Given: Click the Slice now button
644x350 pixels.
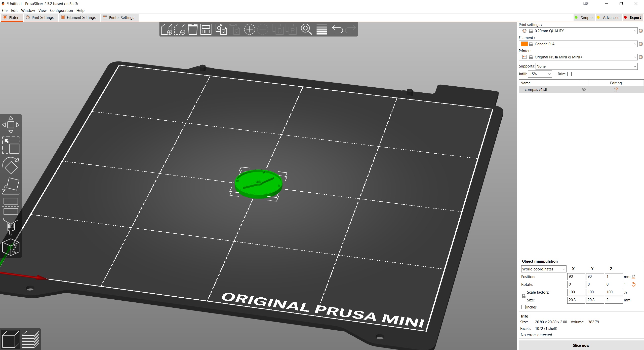Looking at the screenshot, I should 580,345.
